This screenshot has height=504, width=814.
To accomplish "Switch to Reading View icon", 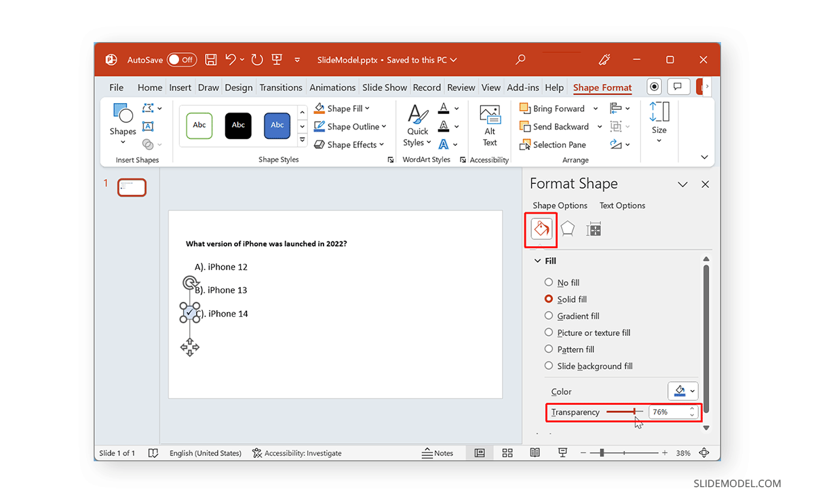I will pyautogui.click(x=535, y=453).
